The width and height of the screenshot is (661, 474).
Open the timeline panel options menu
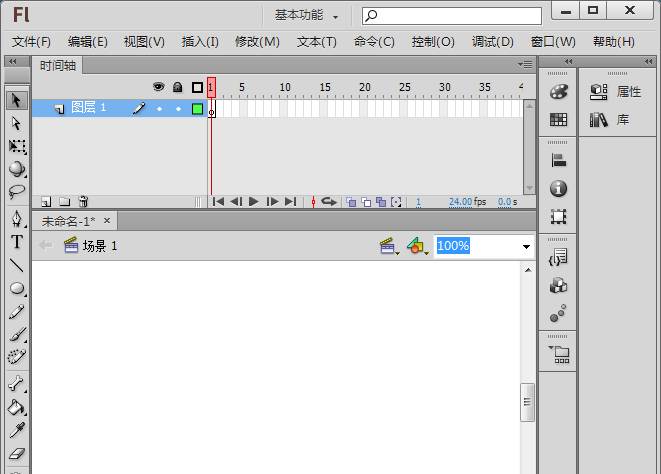coord(525,65)
